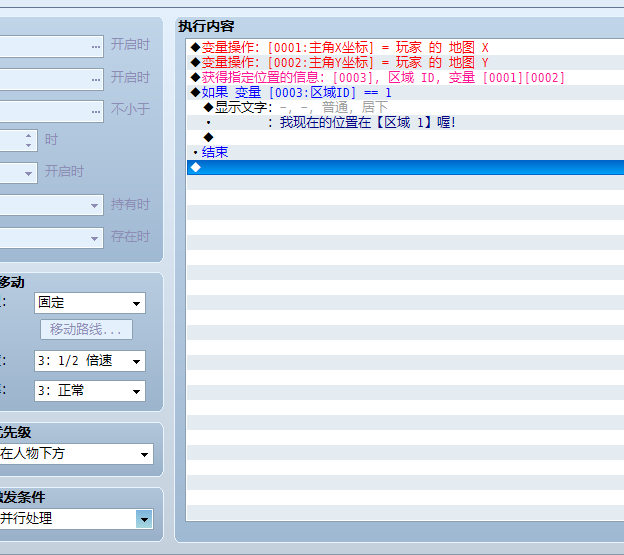Viewport: 624px width, 555px height.
Task: Click ellipsis button beside second 开启时 field
Action: click(x=96, y=79)
